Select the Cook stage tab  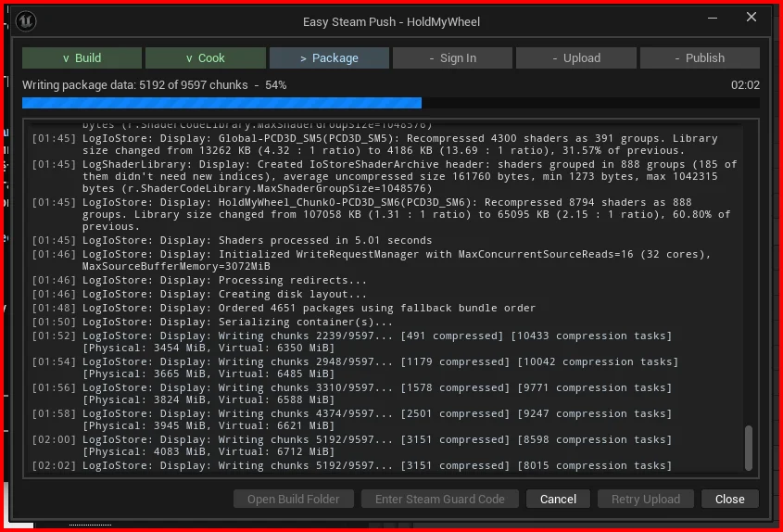click(x=205, y=58)
